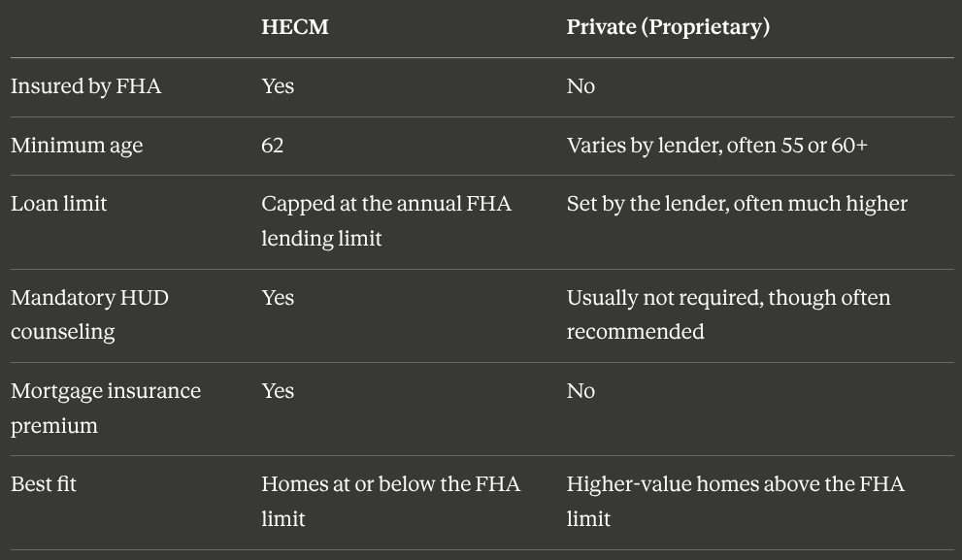
Task: Click No in the Insured by FHA row
Action: (x=581, y=86)
